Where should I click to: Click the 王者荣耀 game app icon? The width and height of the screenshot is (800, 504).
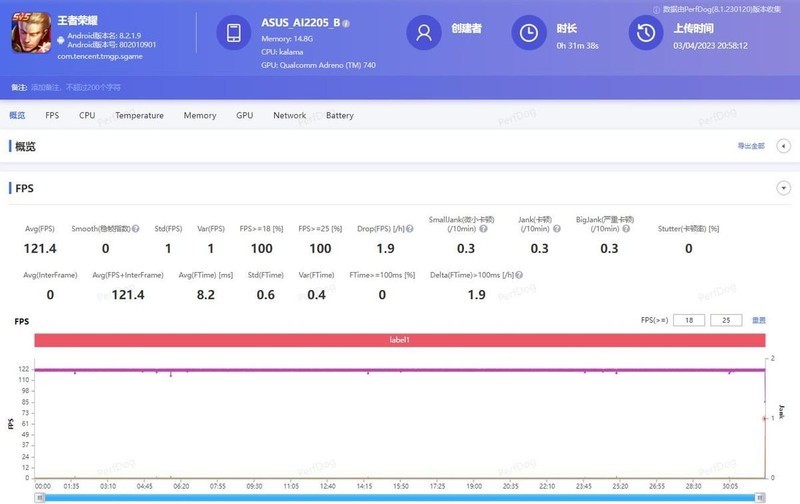30,36
